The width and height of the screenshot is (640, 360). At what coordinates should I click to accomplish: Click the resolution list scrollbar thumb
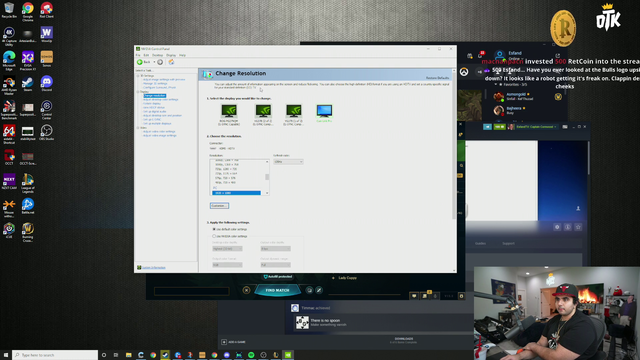pyautogui.click(x=267, y=177)
